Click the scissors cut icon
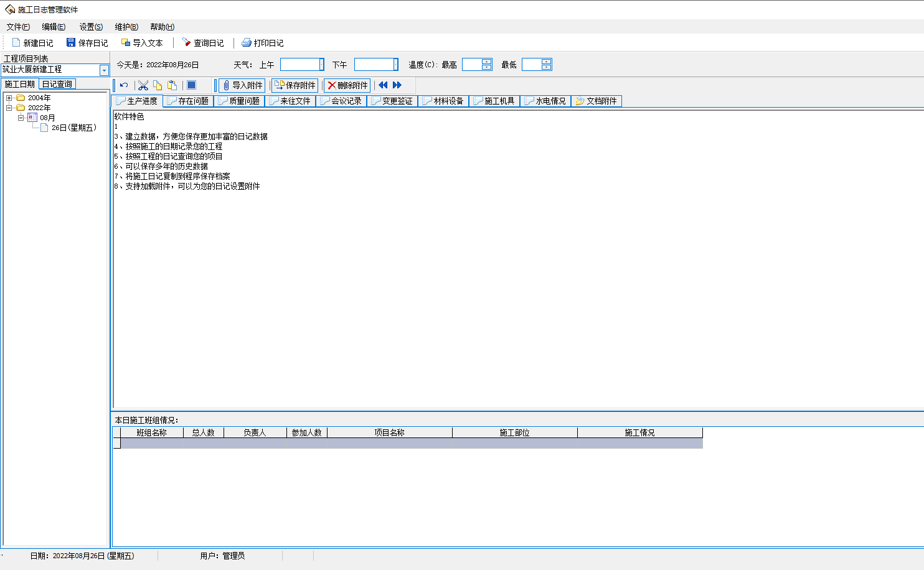The height and width of the screenshot is (570, 924). 143,85
